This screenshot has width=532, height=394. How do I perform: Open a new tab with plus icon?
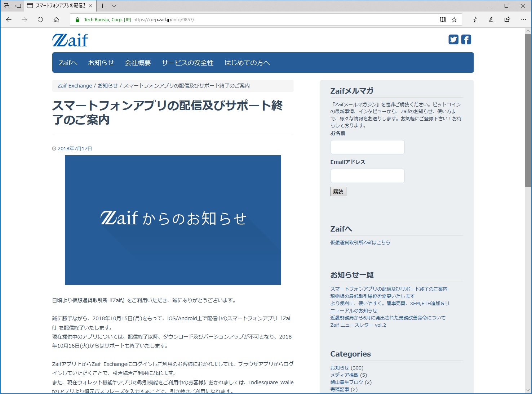[103, 6]
